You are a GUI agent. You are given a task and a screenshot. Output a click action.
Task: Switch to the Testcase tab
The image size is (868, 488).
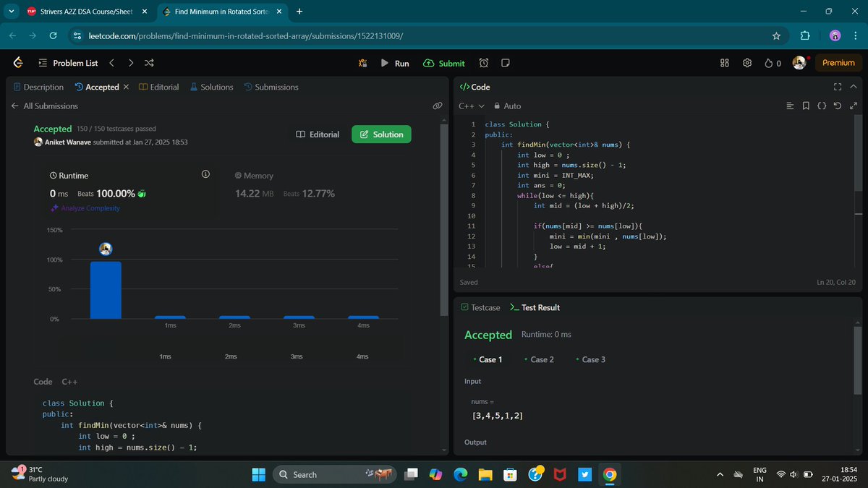(480, 307)
